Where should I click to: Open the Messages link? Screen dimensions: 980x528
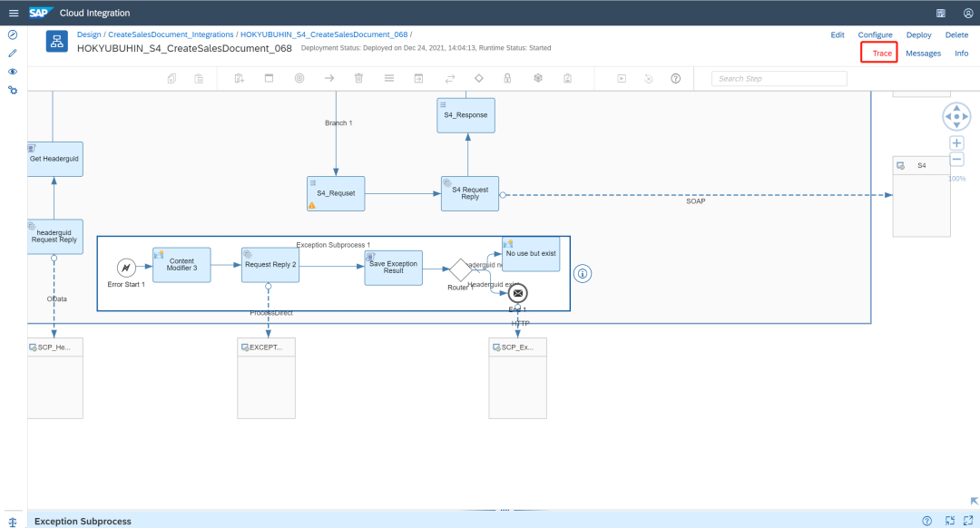coord(923,54)
